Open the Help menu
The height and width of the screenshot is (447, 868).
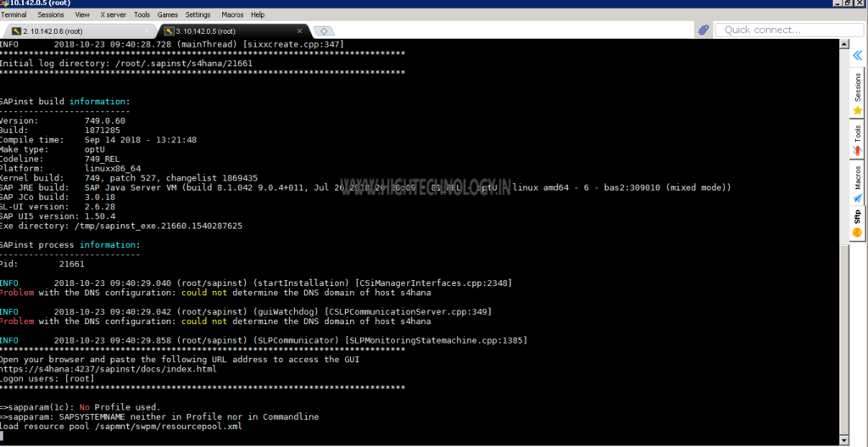258,14
